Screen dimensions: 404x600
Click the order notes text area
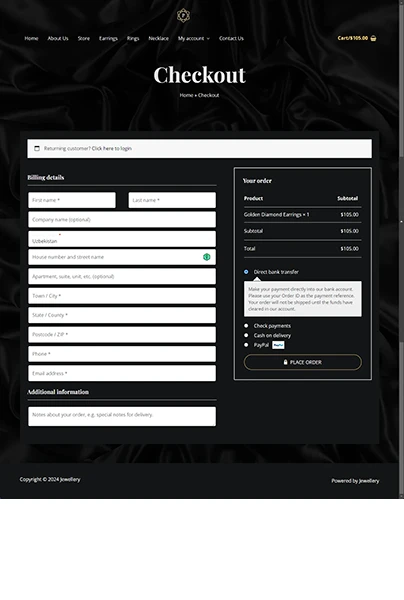click(122, 416)
